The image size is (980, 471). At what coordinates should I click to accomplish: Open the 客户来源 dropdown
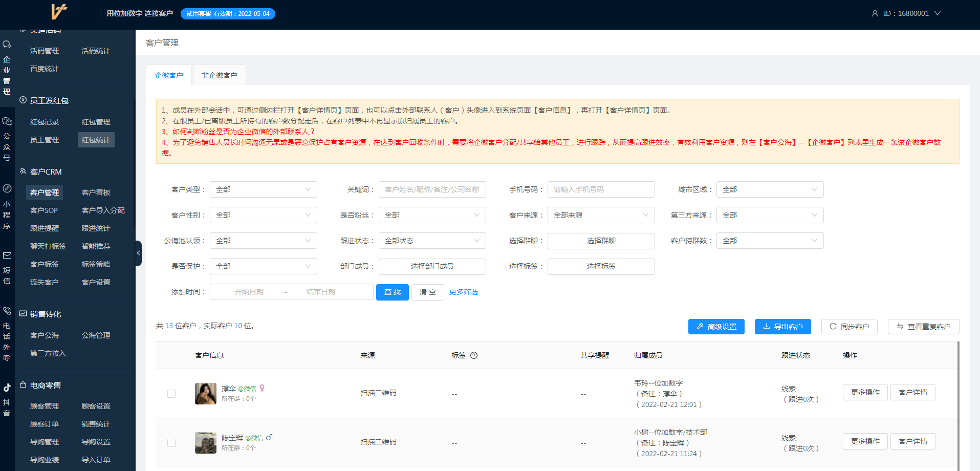pyautogui.click(x=601, y=215)
